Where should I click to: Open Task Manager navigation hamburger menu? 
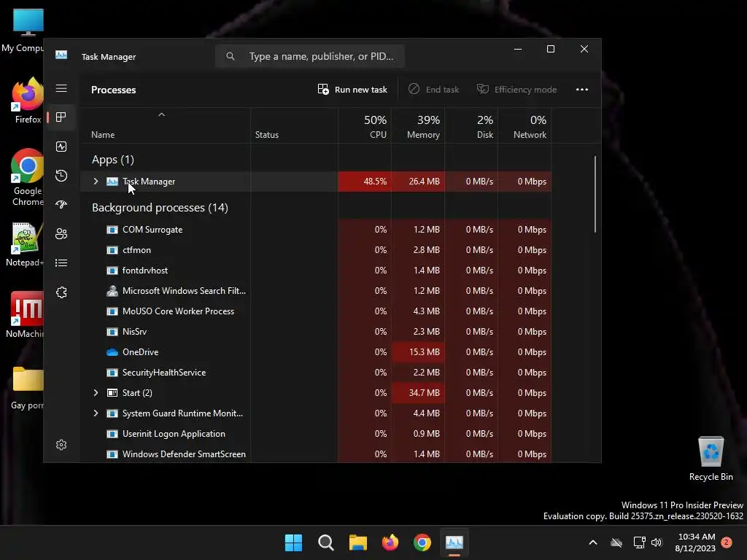point(61,88)
